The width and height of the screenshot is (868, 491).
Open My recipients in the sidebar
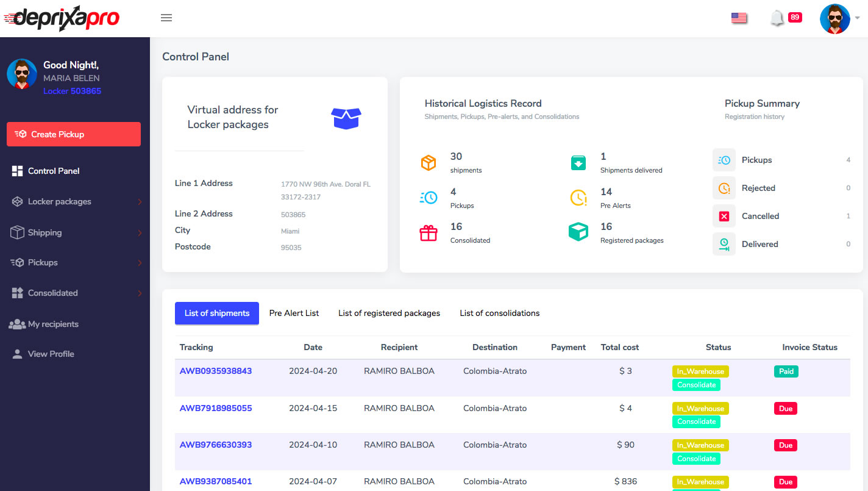pyautogui.click(x=52, y=324)
